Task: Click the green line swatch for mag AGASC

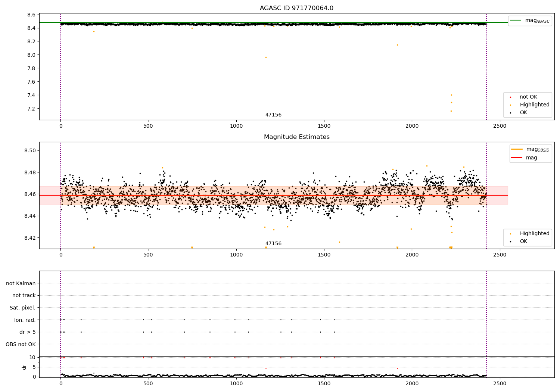Action: pos(516,21)
